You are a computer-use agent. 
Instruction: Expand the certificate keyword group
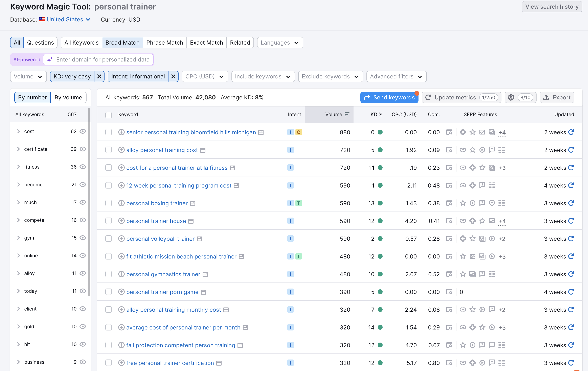coord(18,149)
